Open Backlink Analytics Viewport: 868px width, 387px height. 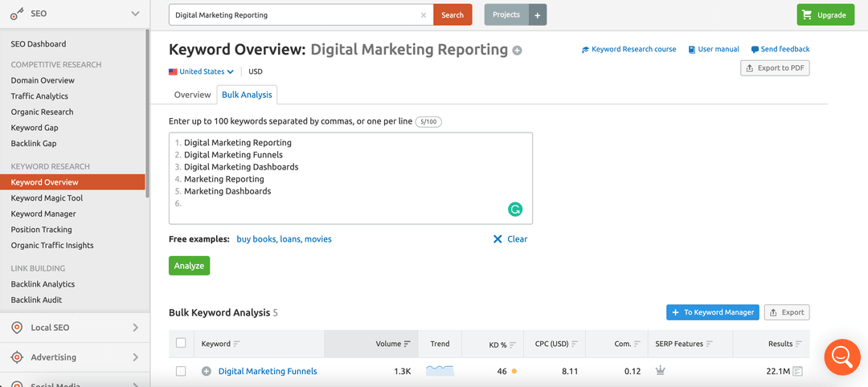pos(43,284)
